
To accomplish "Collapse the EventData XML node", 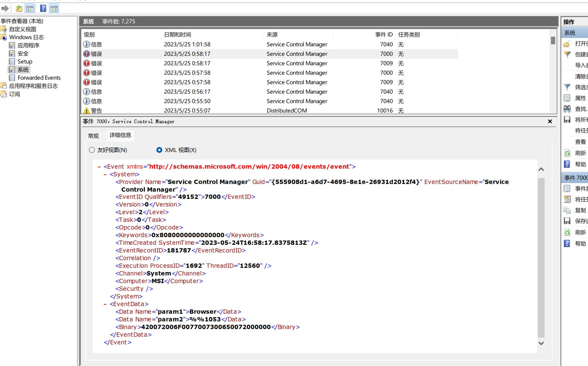I will tap(105, 304).
